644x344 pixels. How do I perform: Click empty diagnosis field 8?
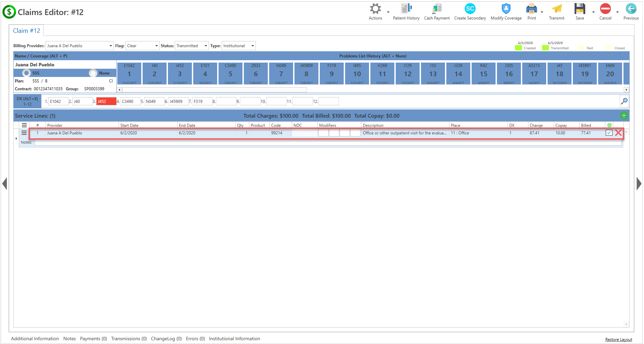(x=226, y=101)
